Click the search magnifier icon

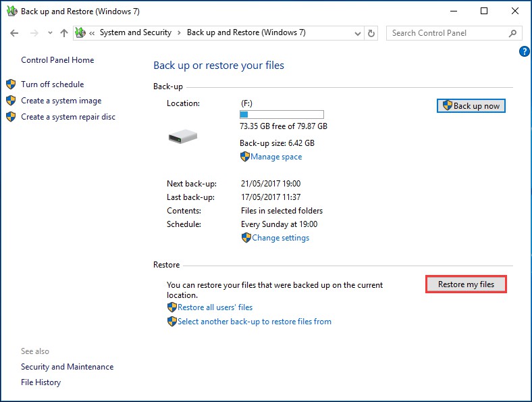(x=512, y=33)
